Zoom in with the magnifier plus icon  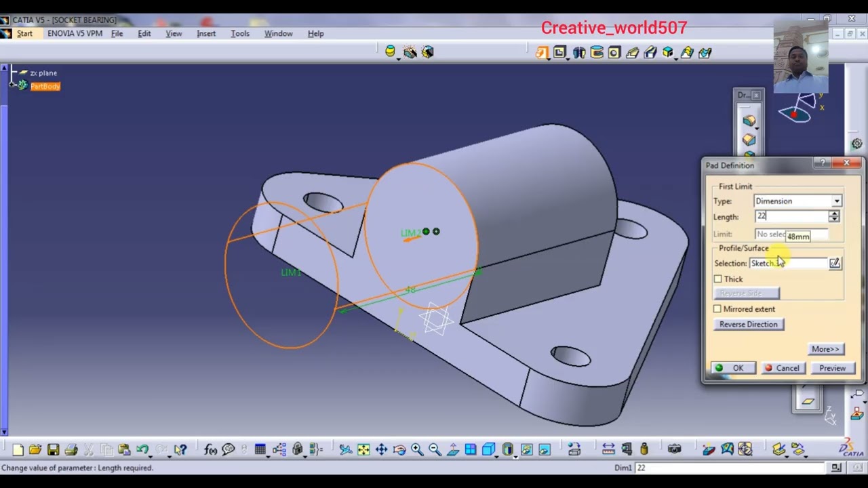pos(416,449)
